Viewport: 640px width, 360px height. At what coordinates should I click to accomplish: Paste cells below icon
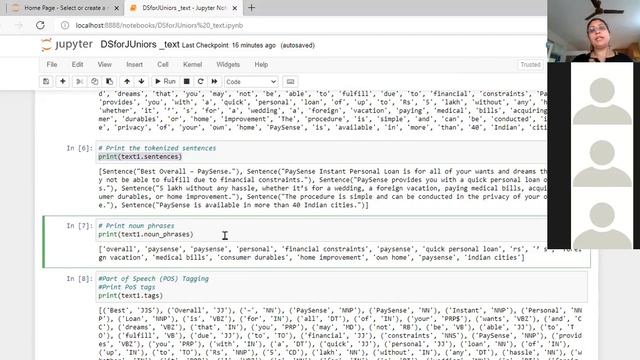coord(109,82)
